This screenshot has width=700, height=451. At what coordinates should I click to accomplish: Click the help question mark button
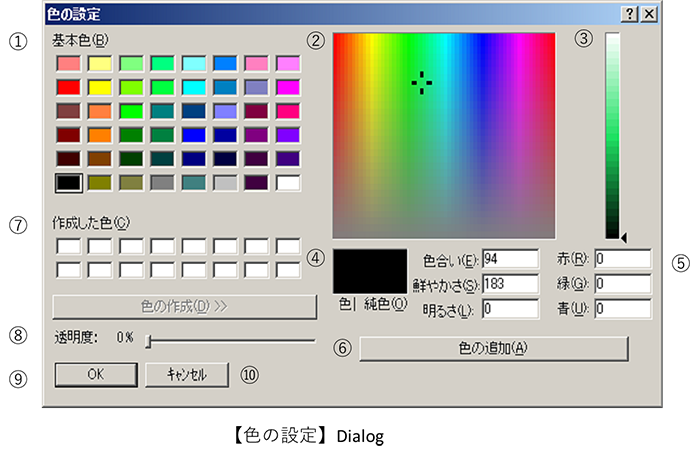[630, 14]
